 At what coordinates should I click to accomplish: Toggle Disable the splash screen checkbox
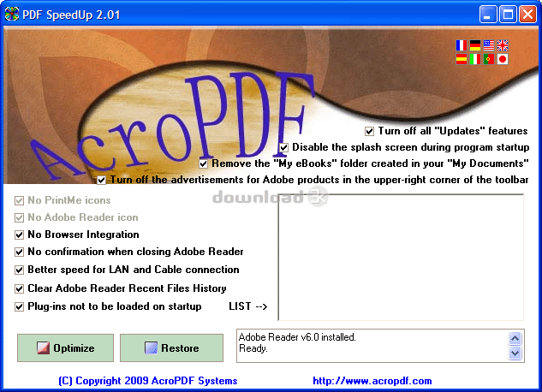point(283,147)
